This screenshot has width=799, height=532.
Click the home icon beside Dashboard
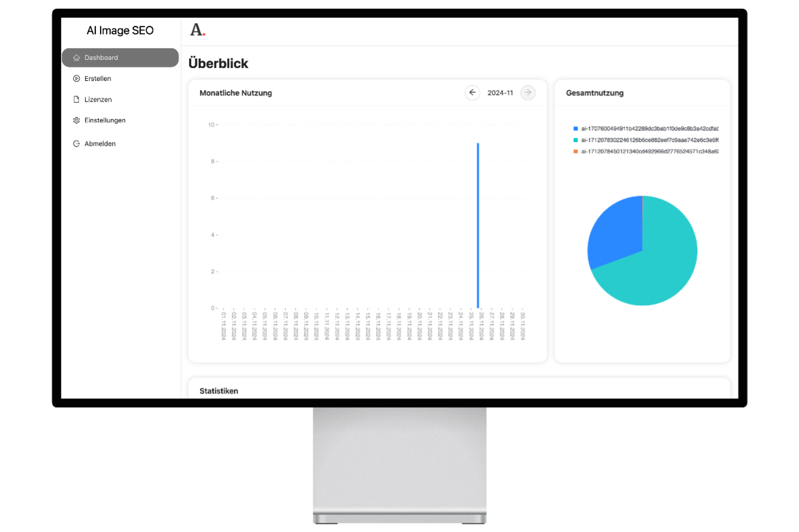point(77,58)
